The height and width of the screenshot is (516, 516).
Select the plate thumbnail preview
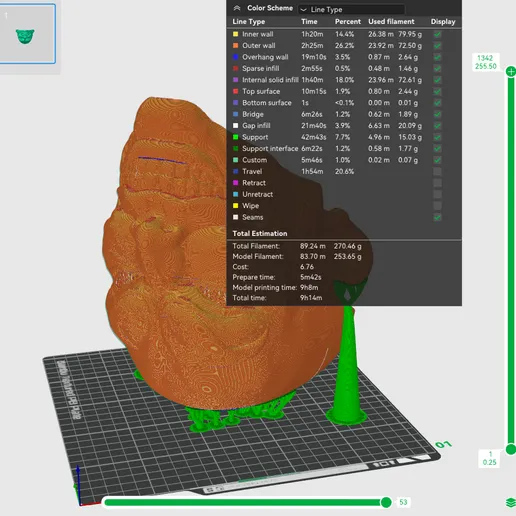27,34
